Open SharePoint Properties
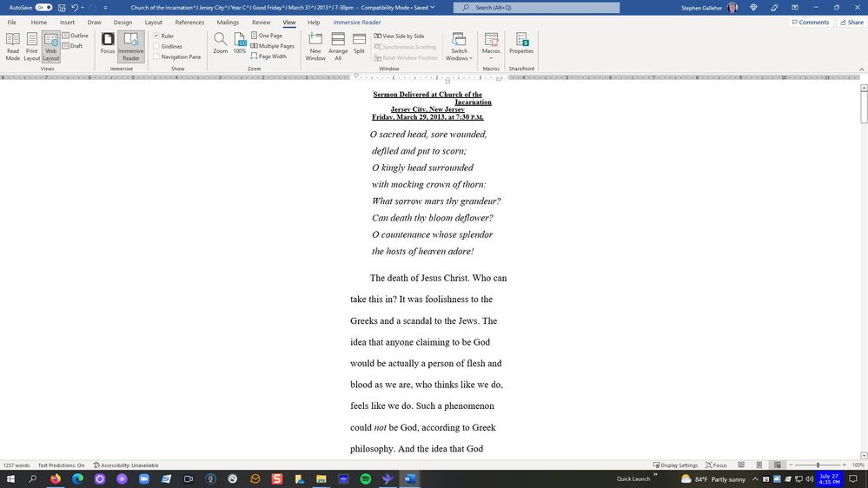This screenshot has width=868, height=488. [x=521, y=43]
